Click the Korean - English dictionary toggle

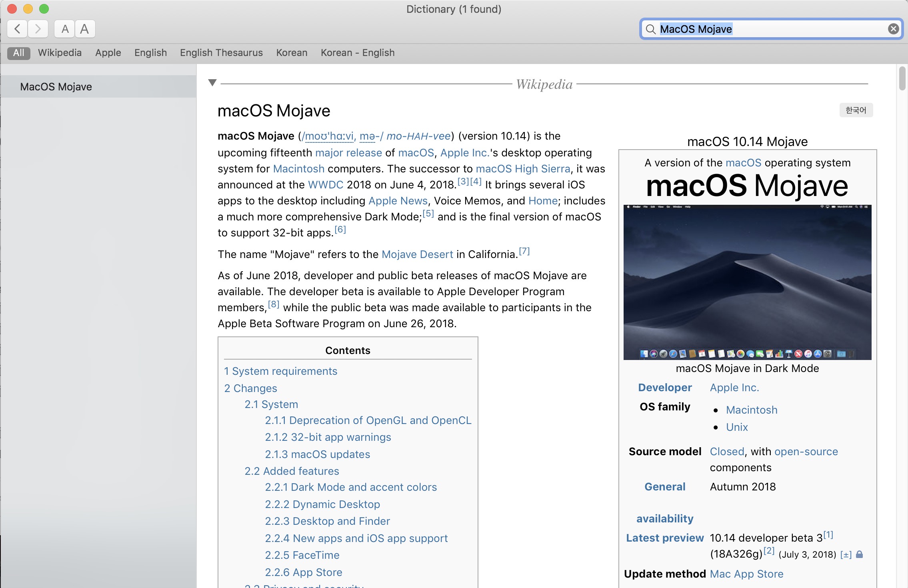(357, 52)
